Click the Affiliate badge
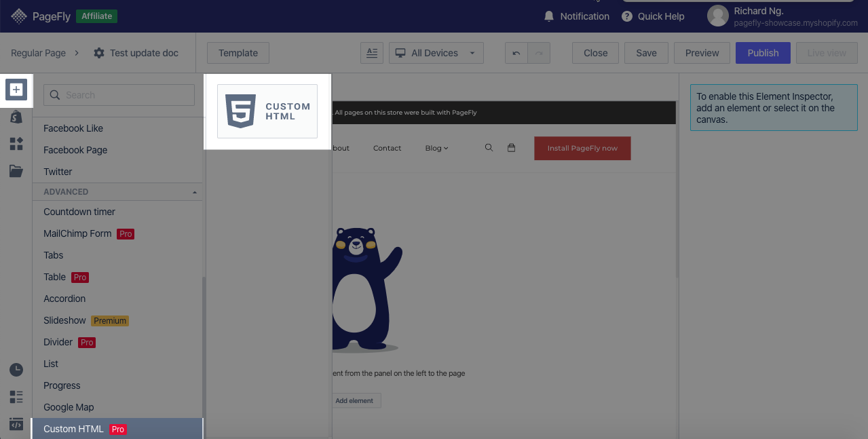This screenshot has height=439, width=868. [x=97, y=16]
